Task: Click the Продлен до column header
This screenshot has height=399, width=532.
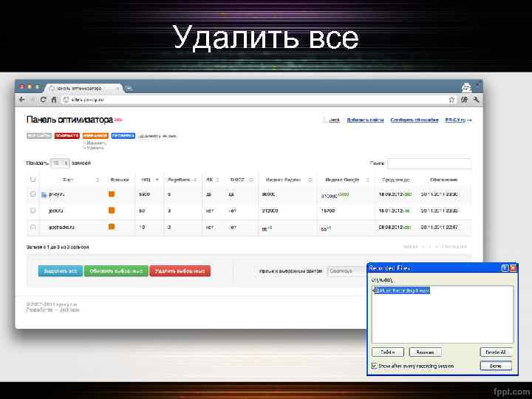Action: pos(395,180)
